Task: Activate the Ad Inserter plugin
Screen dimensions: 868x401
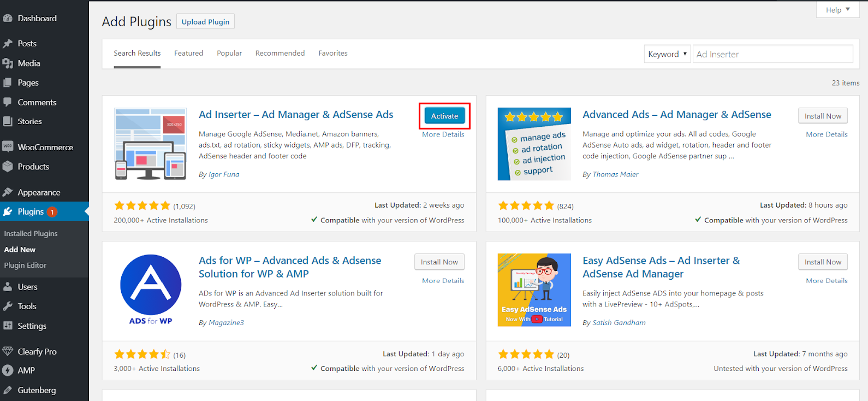Action: (445, 116)
